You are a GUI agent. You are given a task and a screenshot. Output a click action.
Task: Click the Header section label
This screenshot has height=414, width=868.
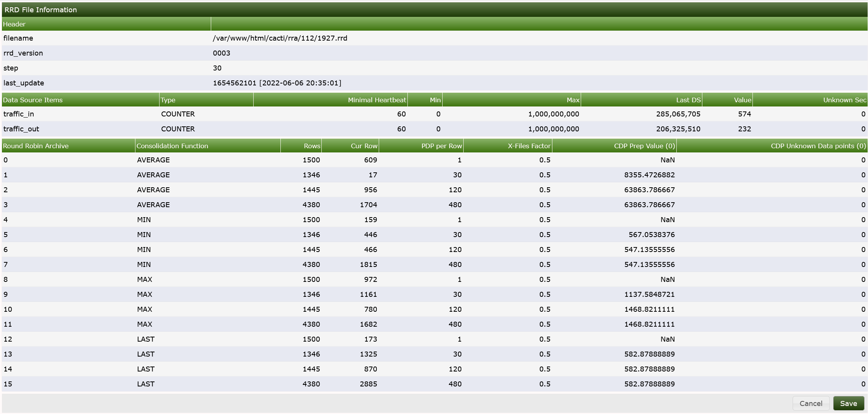click(14, 24)
